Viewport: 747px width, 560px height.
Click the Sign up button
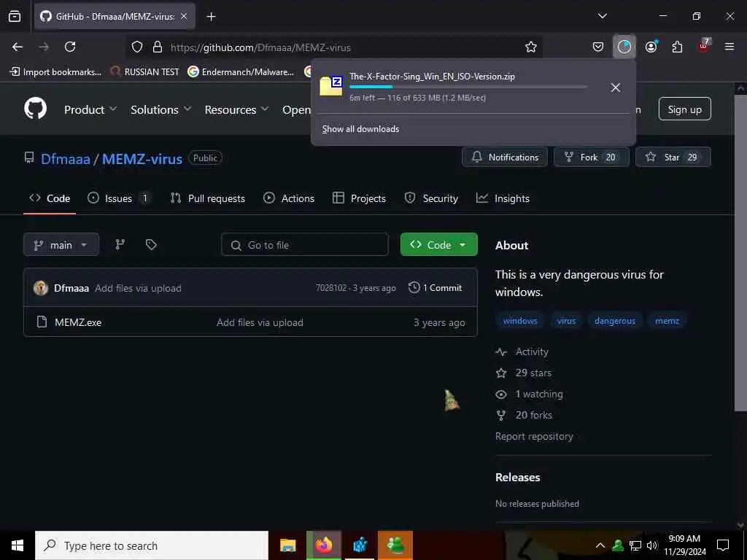pos(684,109)
